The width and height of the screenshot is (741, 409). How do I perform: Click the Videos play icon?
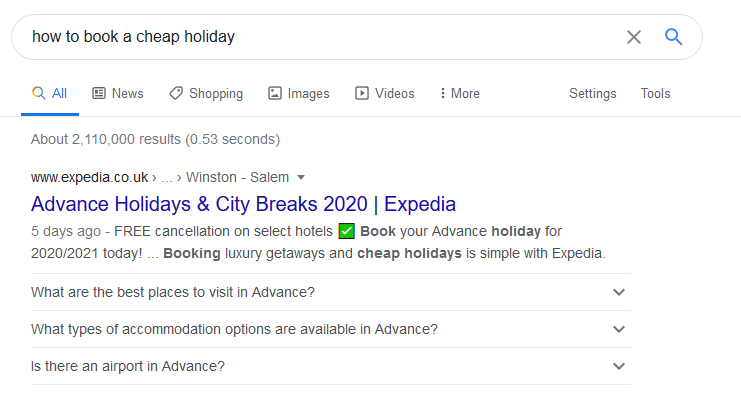tap(362, 93)
